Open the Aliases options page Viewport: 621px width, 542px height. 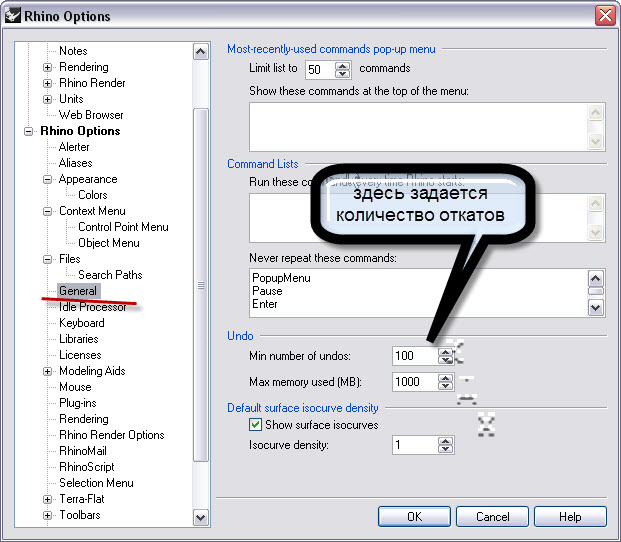75,163
